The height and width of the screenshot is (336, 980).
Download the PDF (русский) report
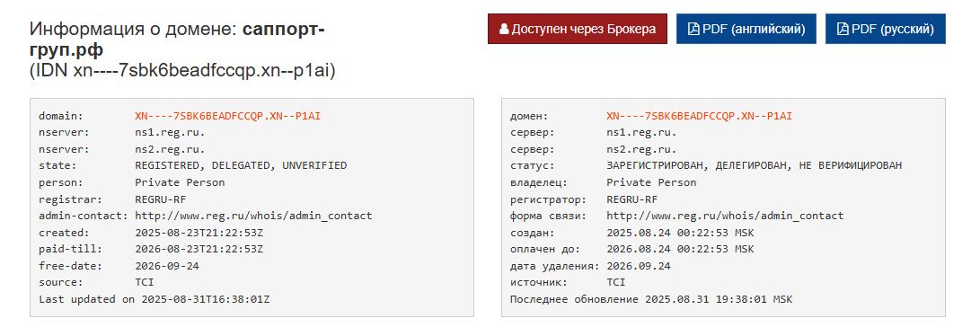tap(886, 29)
